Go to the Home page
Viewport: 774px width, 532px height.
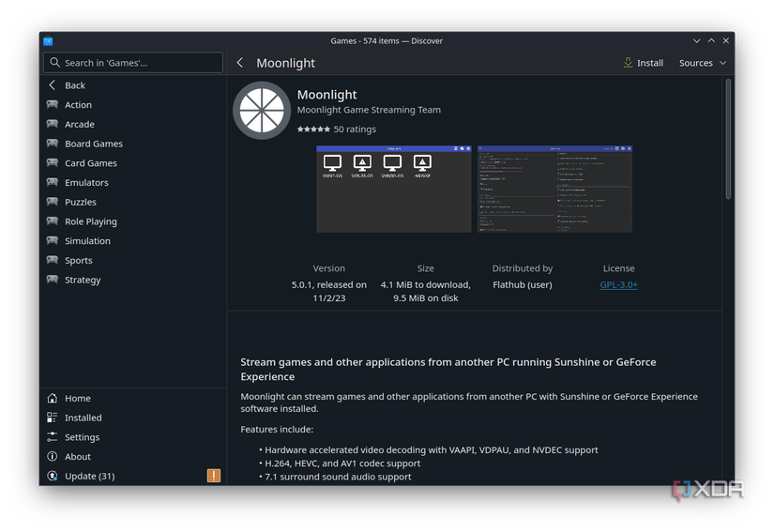pos(77,398)
